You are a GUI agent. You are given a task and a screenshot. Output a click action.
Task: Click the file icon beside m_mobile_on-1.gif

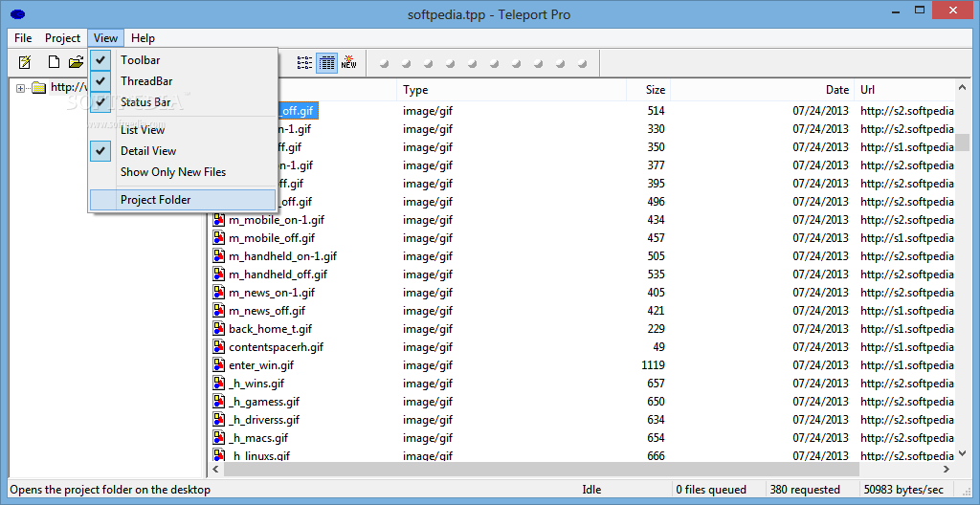click(219, 220)
